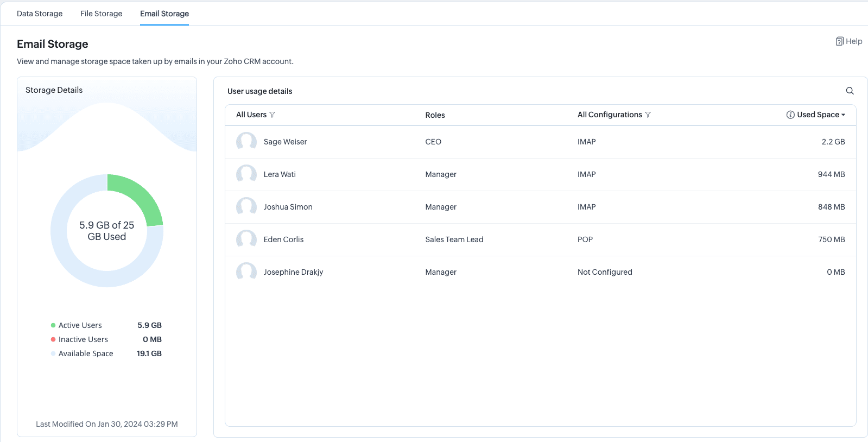Switch to the Data Storage tab

(40, 14)
